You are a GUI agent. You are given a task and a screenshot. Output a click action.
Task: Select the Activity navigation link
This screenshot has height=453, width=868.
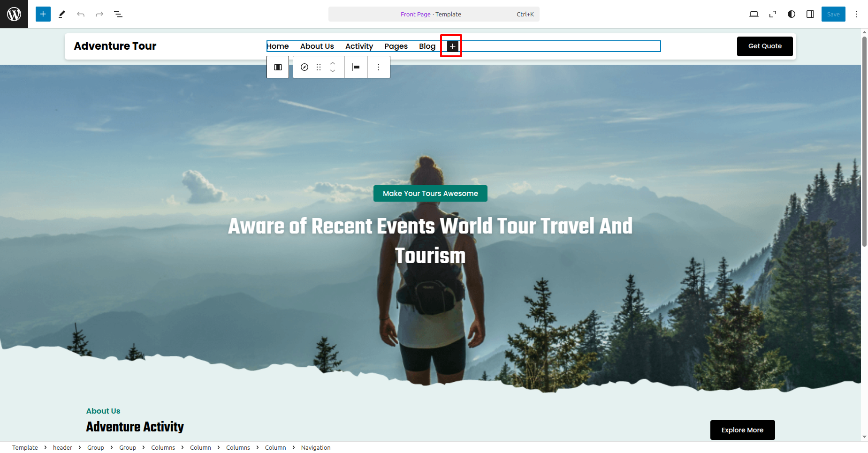click(x=359, y=46)
